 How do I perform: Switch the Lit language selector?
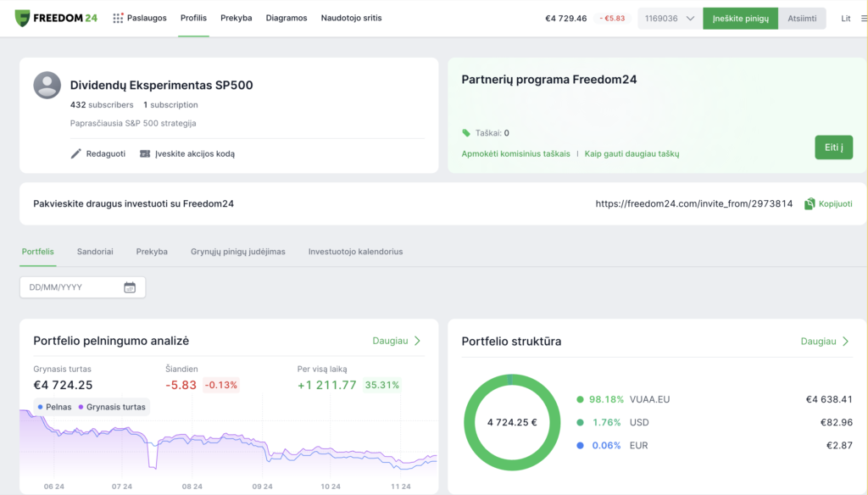[x=845, y=19]
